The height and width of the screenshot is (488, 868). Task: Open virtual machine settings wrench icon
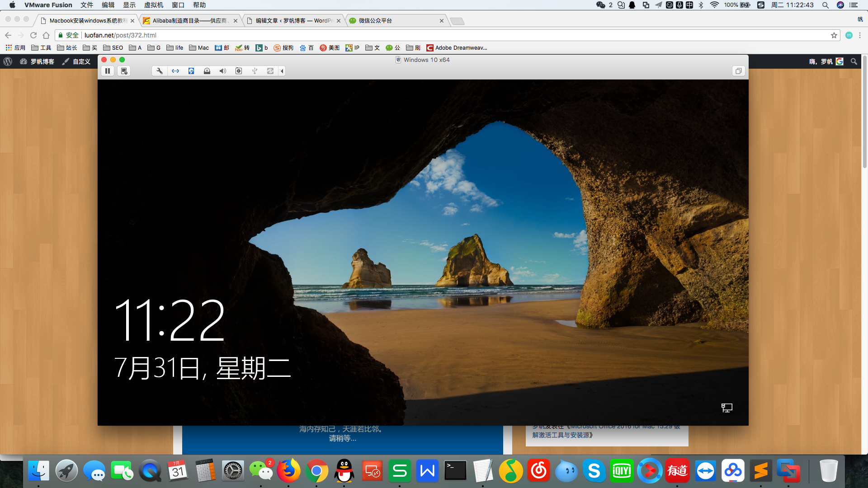coord(160,71)
